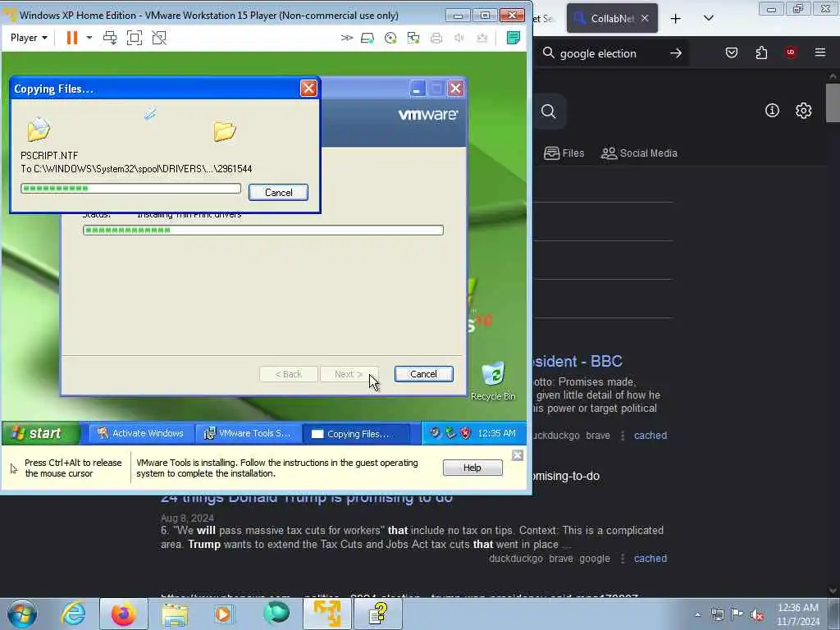
Task: Click the printer device icon in VMware toolbar
Action: pos(436,38)
